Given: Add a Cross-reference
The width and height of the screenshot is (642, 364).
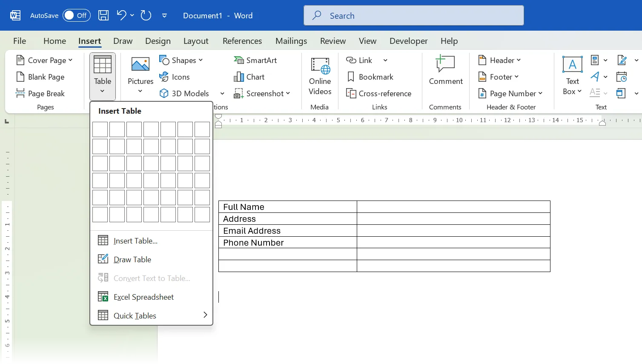Looking at the screenshot, I should 379,94.
